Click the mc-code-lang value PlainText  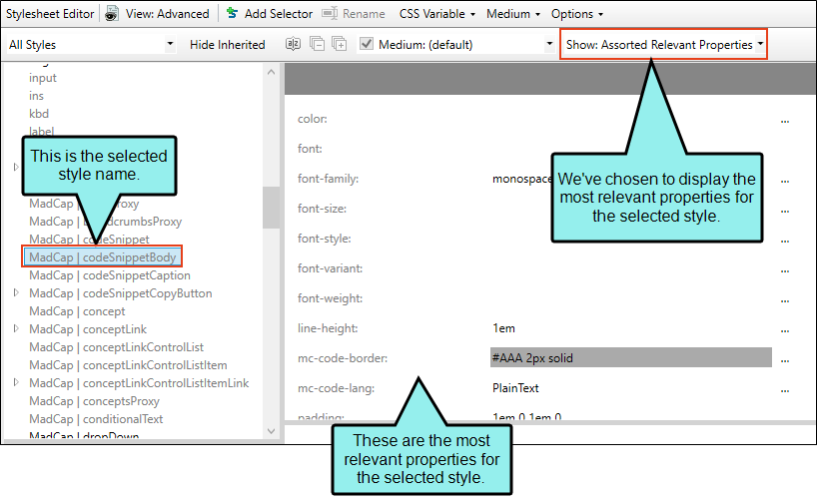tap(515, 388)
